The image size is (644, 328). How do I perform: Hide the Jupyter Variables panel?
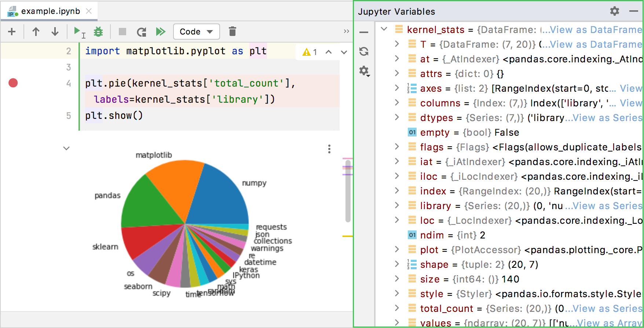634,11
